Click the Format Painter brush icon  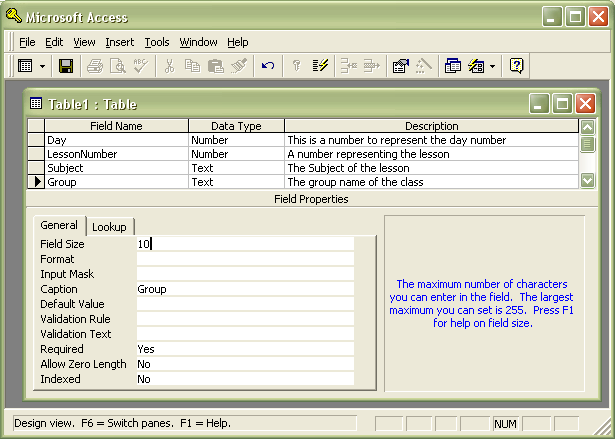pyautogui.click(x=238, y=66)
